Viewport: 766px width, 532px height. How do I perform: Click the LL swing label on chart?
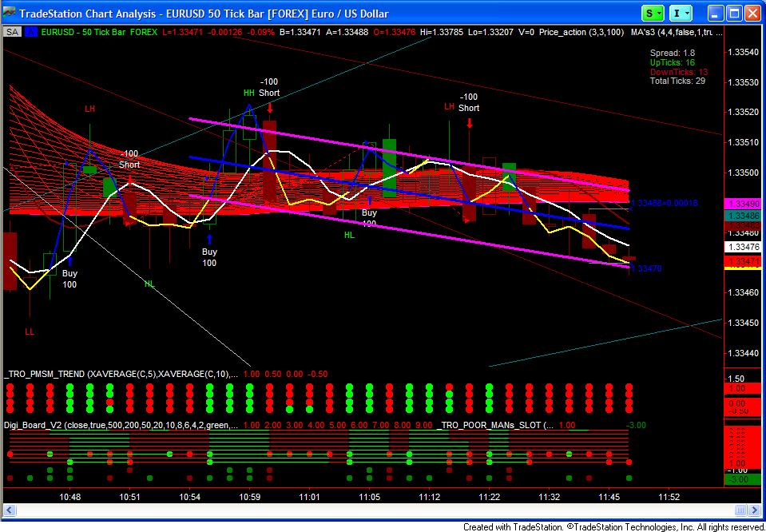30,332
